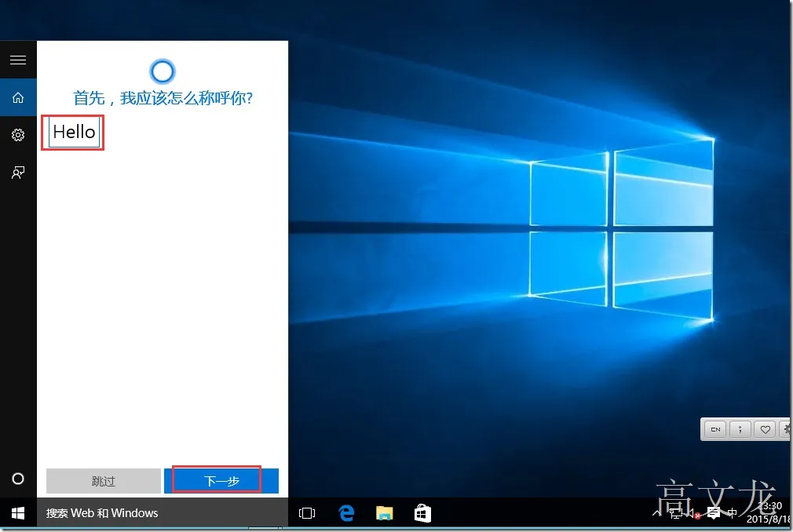
Task: Select the Cortana Home icon
Action: point(18,97)
